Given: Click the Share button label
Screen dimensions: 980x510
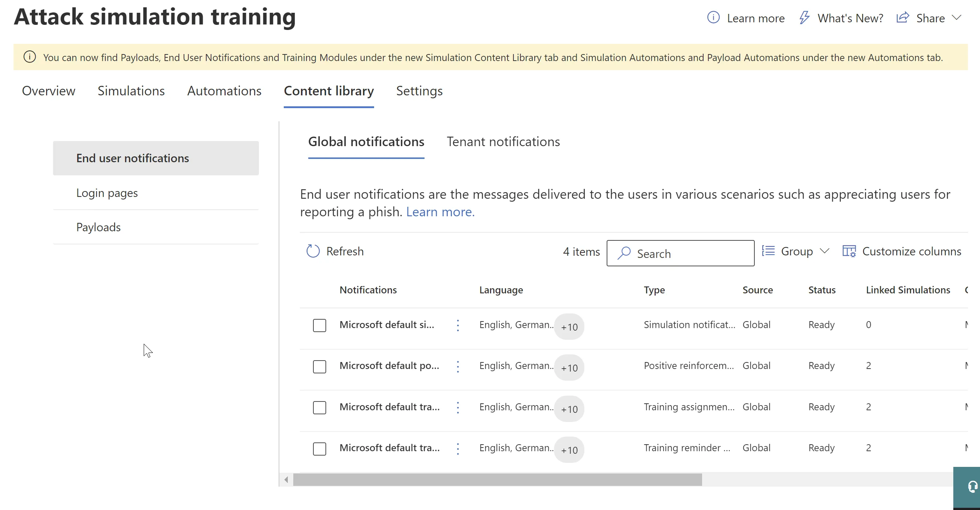Looking at the screenshot, I should click(x=931, y=18).
